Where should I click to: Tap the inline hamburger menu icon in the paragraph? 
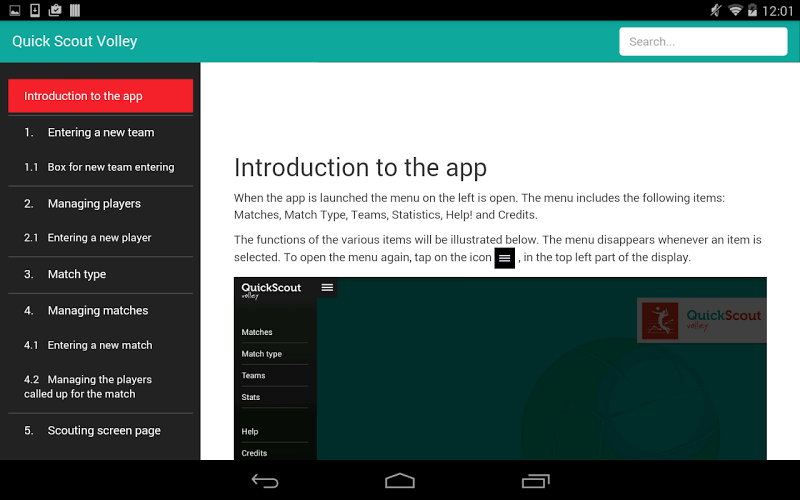pos(504,258)
